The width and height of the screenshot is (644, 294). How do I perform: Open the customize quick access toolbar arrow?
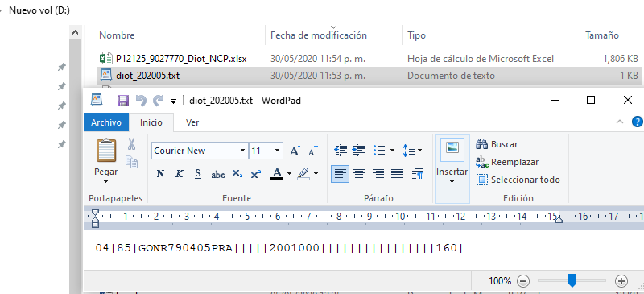[173, 101]
